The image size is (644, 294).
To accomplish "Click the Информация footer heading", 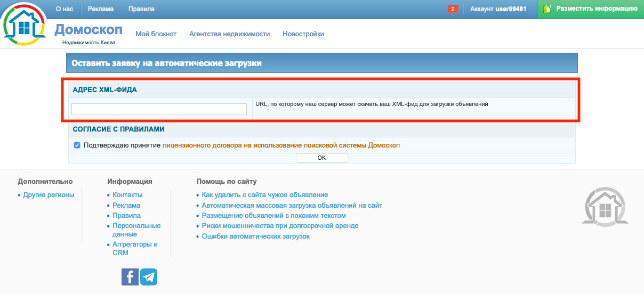I will 130,182.
